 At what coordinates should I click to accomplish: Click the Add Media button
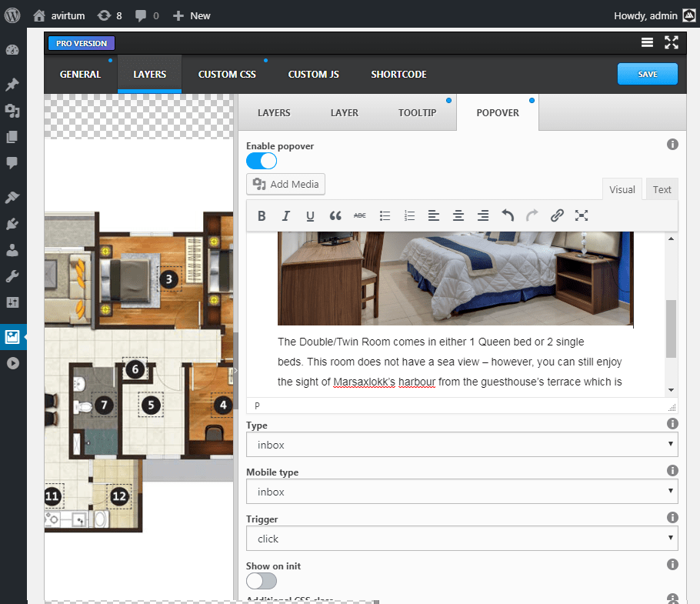click(x=286, y=185)
